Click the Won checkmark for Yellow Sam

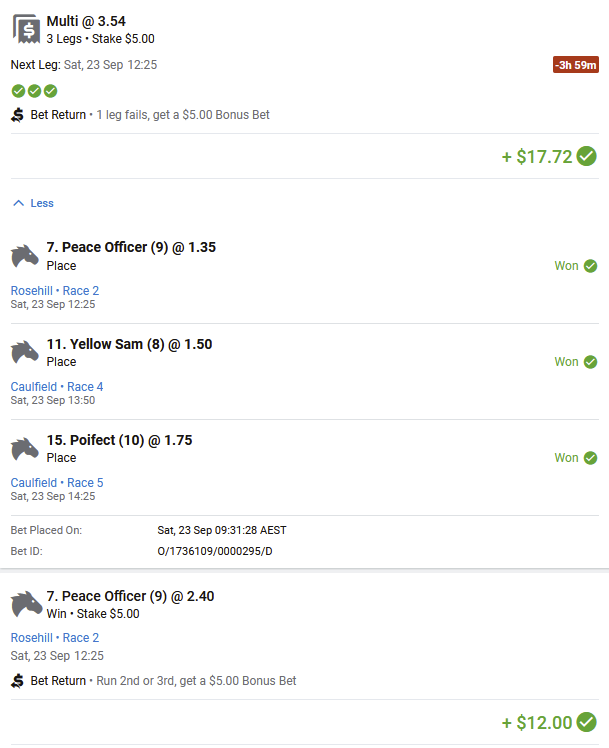coord(590,362)
